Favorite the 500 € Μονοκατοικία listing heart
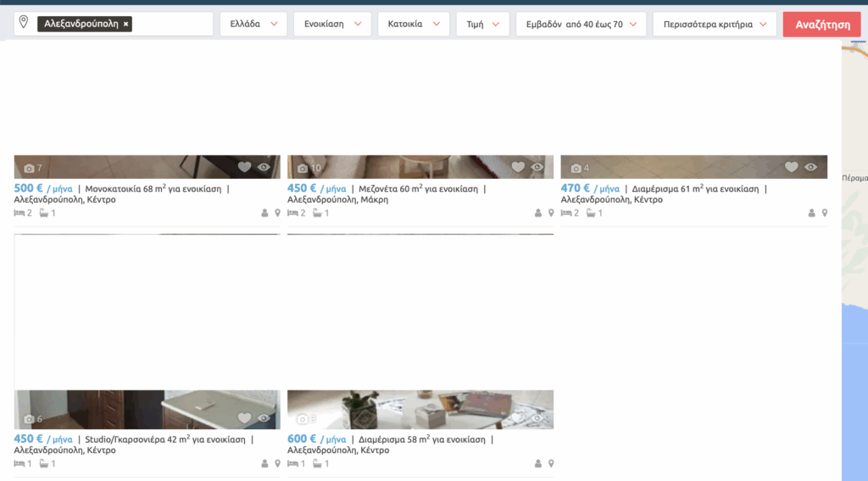The height and width of the screenshot is (481, 868). 244,167
